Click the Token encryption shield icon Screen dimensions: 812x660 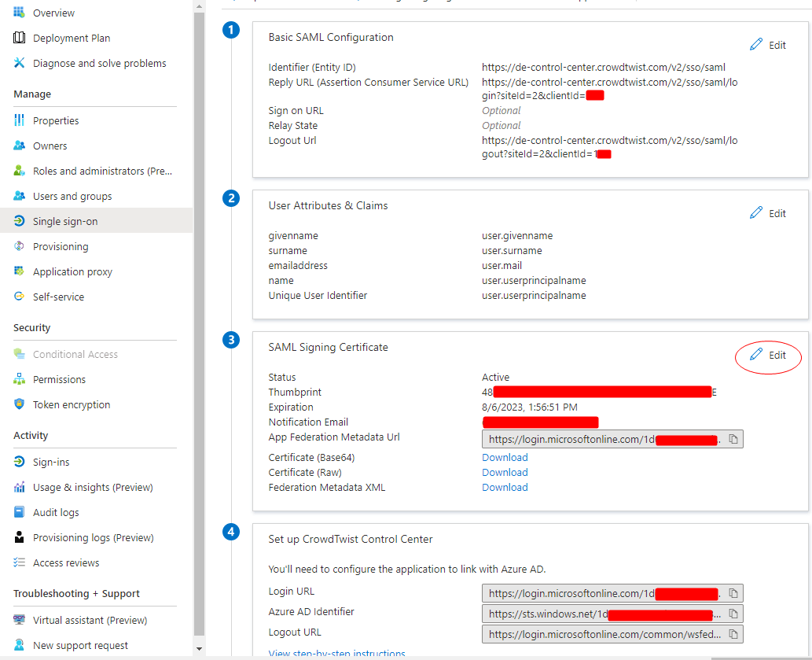pyautogui.click(x=19, y=404)
